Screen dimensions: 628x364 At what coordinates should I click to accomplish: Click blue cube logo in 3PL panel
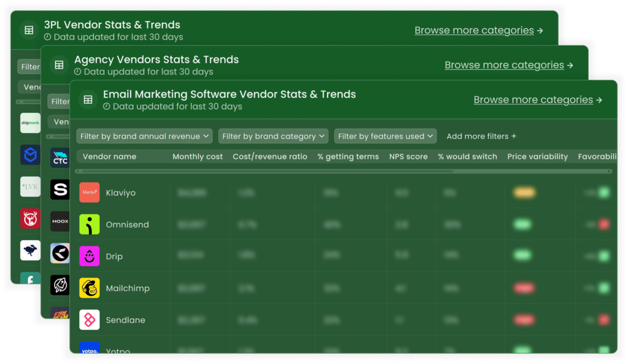click(31, 155)
